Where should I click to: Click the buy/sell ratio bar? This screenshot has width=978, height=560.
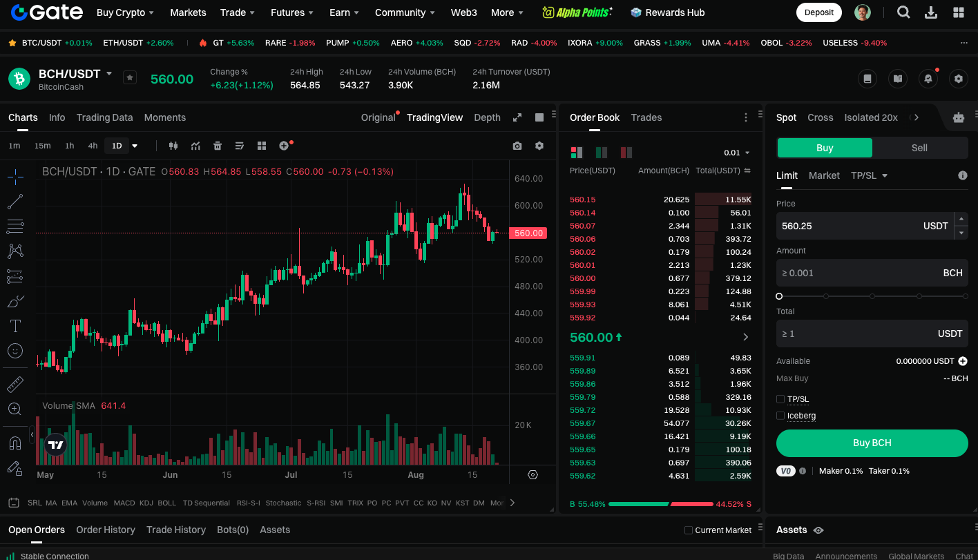pyautogui.click(x=660, y=504)
